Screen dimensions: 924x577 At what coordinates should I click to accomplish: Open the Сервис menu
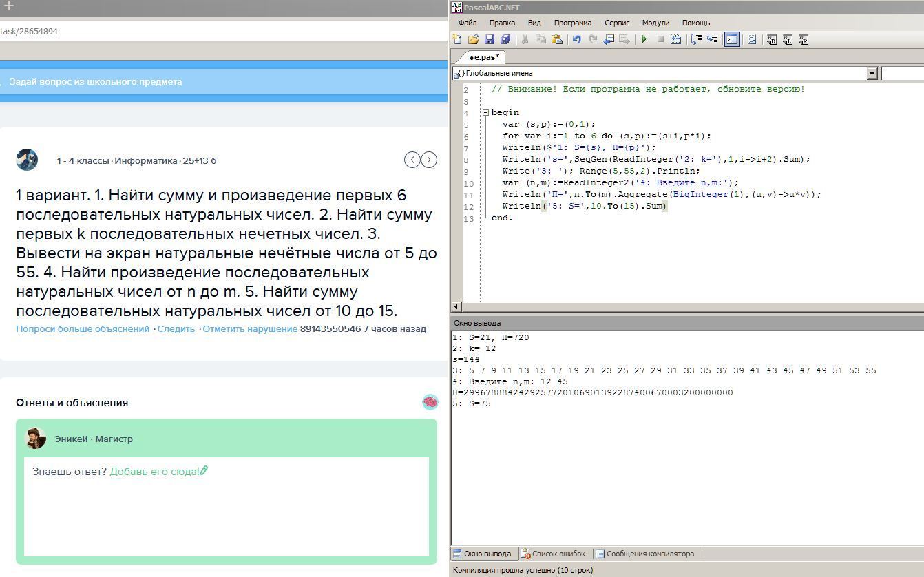tap(617, 23)
